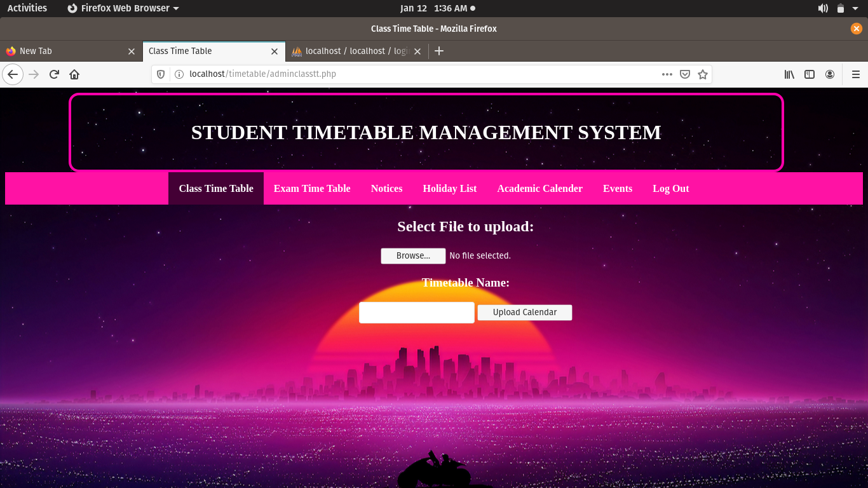Close the Firefox window via orange button
868x488 pixels.
857,29
